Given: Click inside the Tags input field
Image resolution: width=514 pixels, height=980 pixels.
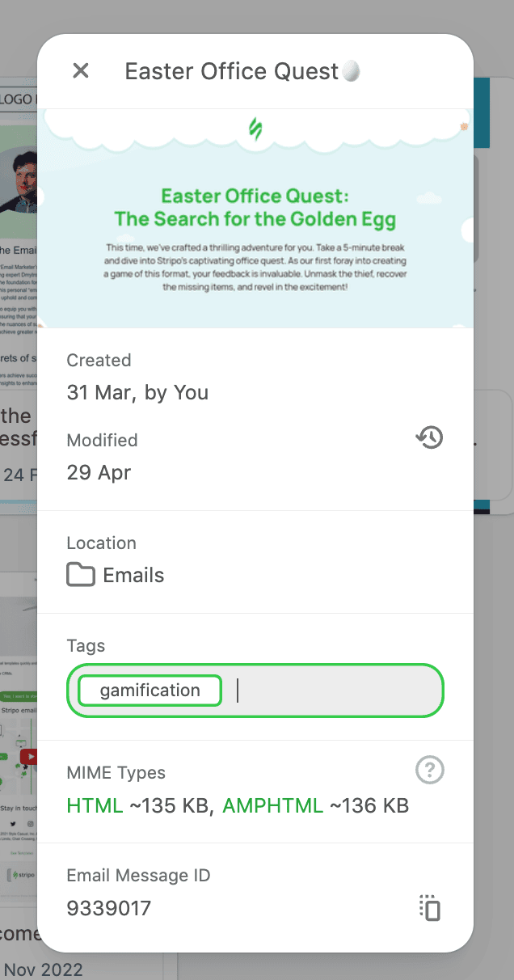Looking at the screenshot, I should pos(323,690).
